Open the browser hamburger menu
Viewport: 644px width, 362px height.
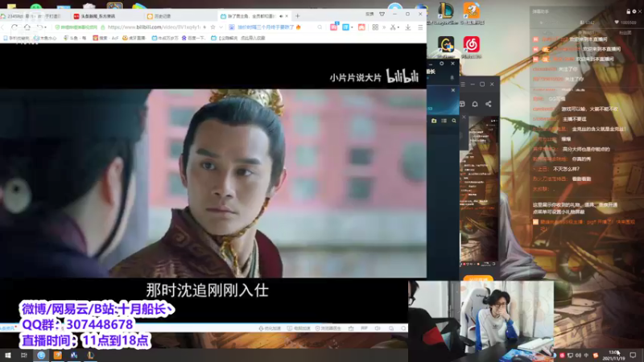click(x=420, y=27)
